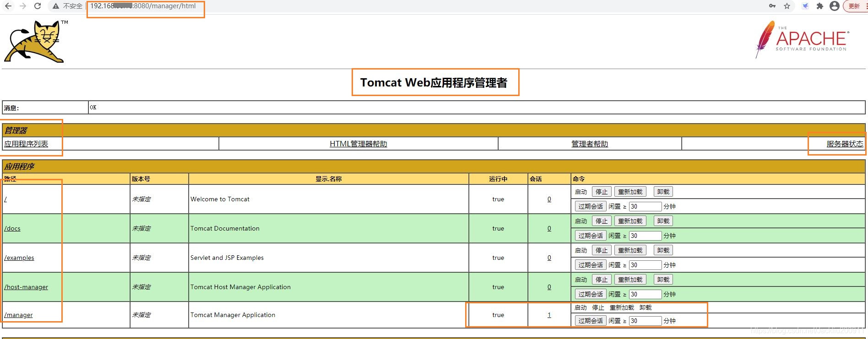The width and height of the screenshot is (868, 339).
Task: Click 过期会话 for the /examples application
Action: 591,265
